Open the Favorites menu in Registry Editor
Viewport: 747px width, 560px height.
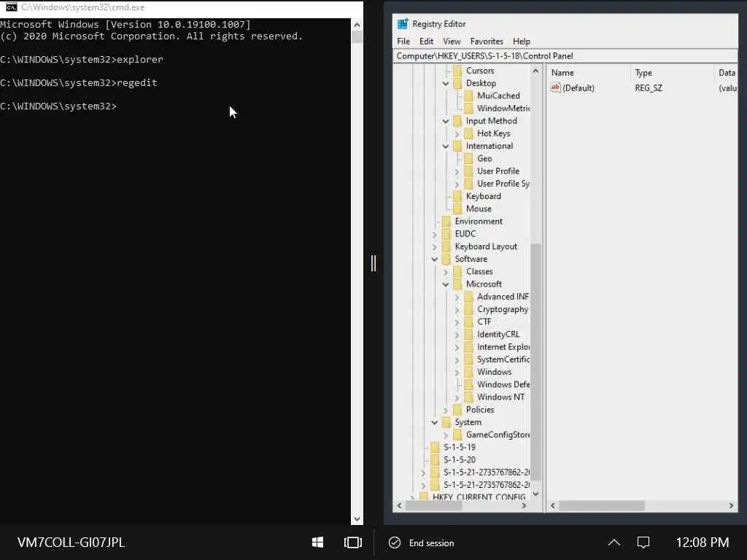[x=486, y=42]
